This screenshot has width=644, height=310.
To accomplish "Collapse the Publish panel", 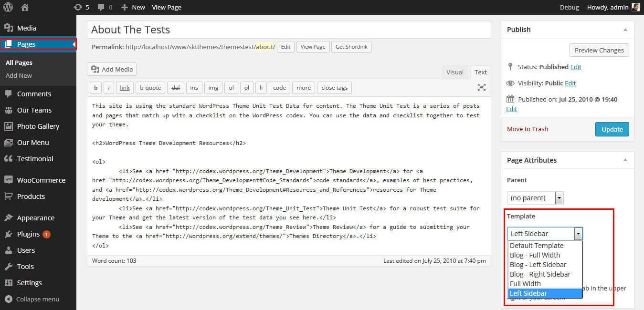I will tap(625, 30).
